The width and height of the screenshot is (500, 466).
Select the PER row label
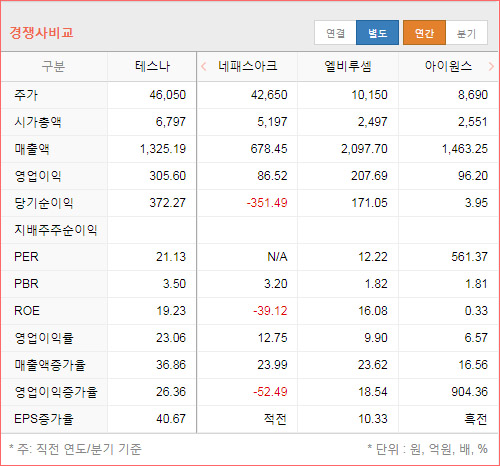click(26, 257)
